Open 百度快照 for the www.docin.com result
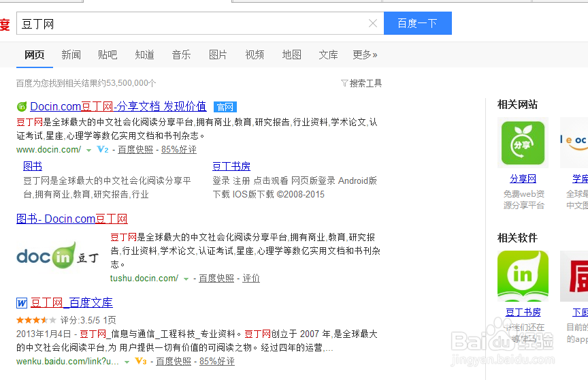The width and height of the screenshot is (588, 380). tap(135, 150)
